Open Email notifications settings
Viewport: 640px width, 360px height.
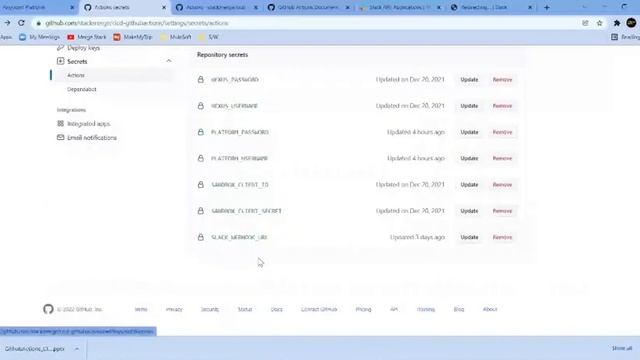92,138
